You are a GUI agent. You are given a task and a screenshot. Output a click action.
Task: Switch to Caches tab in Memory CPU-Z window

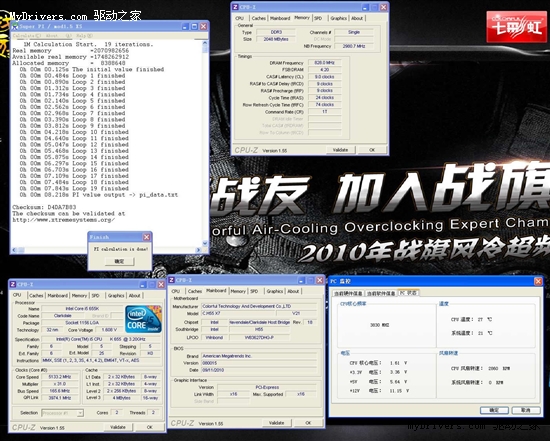pos(259,18)
